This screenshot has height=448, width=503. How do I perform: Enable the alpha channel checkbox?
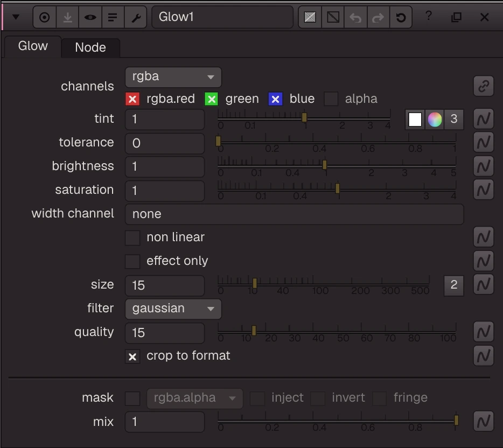(331, 99)
